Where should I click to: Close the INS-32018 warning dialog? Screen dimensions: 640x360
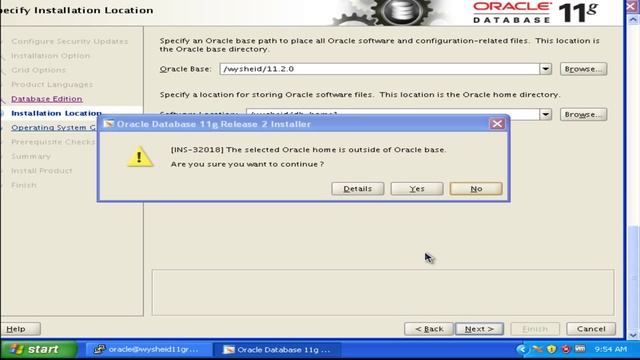497,124
